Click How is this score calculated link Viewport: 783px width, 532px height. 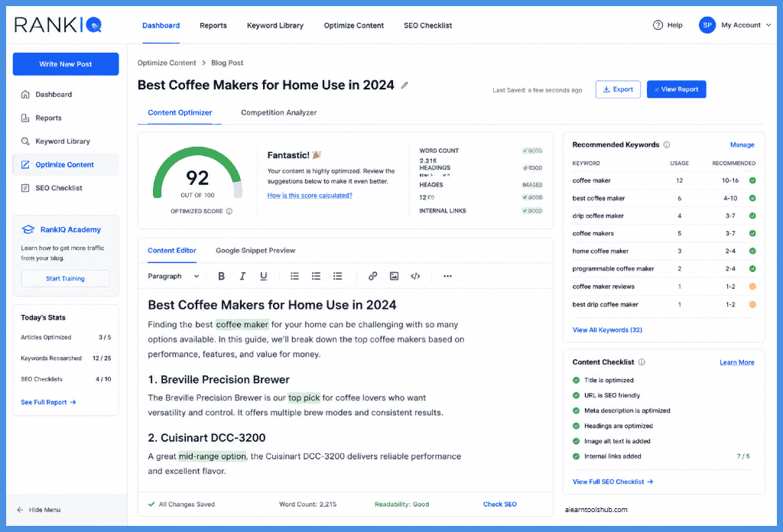pyautogui.click(x=310, y=196)
